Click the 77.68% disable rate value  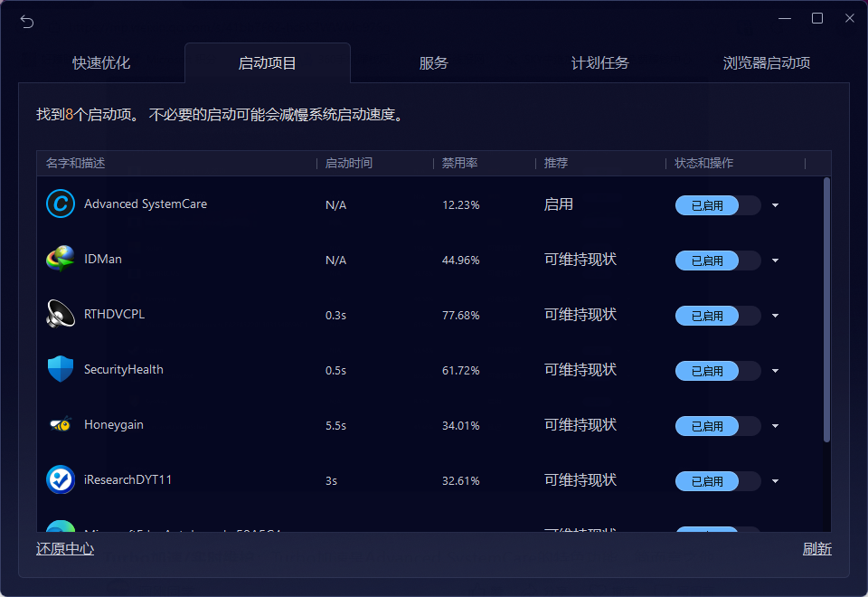tap(460, 315)
